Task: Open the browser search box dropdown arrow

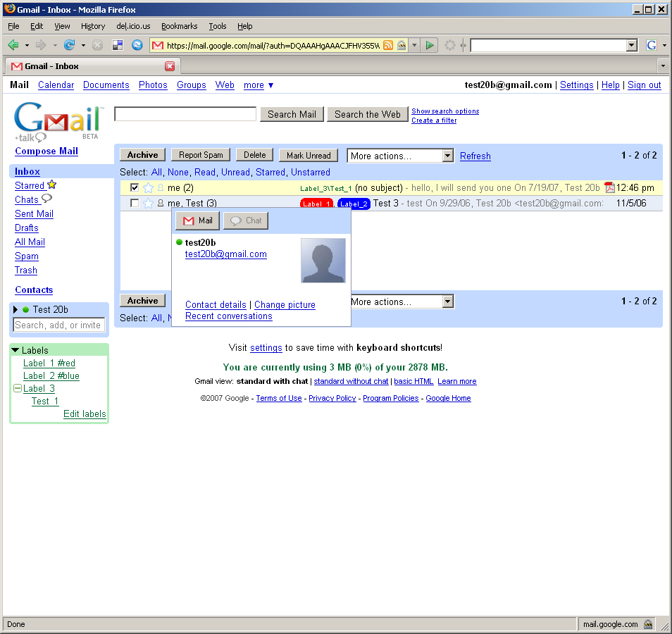Action: 632,45
